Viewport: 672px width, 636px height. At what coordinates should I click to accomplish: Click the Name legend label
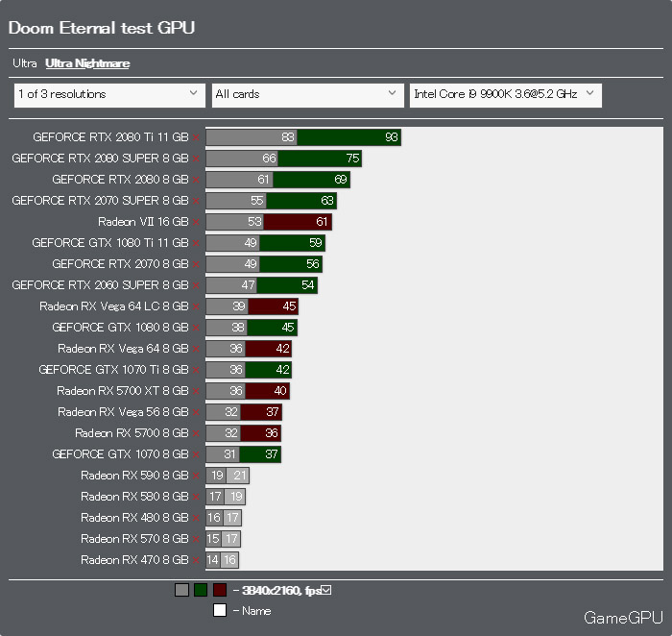coord(256,611)
